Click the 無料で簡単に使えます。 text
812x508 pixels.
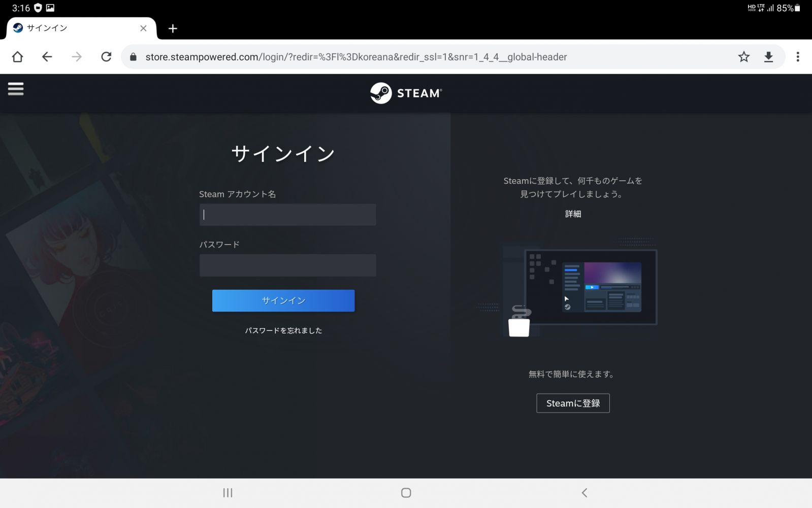tap(572, 374)
